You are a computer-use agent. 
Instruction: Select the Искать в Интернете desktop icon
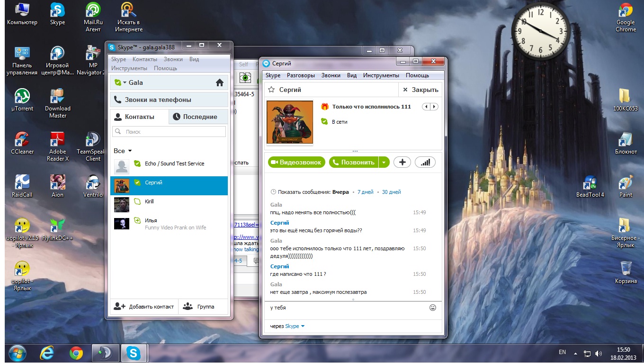(128, 18)
